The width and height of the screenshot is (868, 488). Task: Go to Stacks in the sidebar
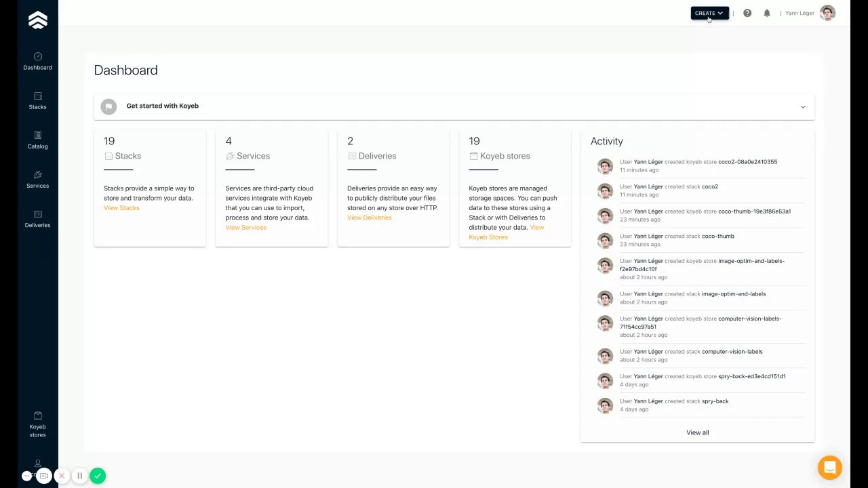point(37,100)
